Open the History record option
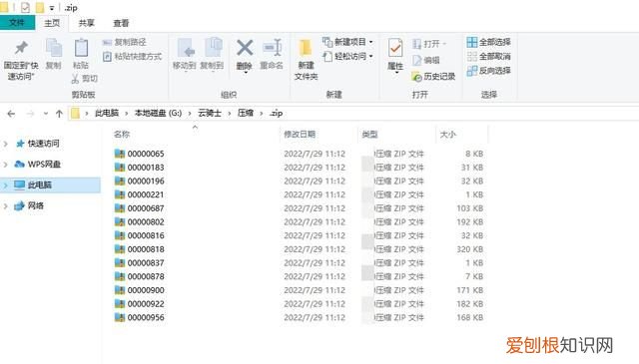Screen dimensions: 639x364 pos(433,76)
